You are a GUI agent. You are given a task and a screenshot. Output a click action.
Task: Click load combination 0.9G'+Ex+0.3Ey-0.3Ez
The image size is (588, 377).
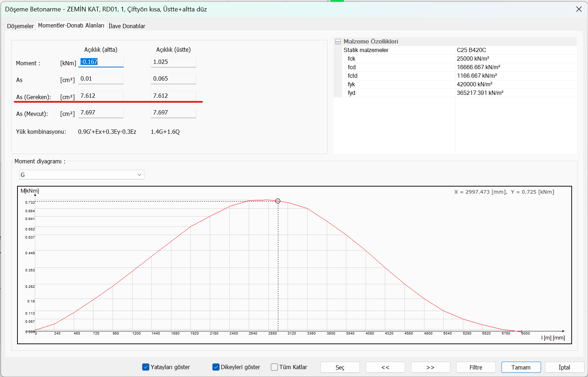pyautogui.click(x=107, y=132)
